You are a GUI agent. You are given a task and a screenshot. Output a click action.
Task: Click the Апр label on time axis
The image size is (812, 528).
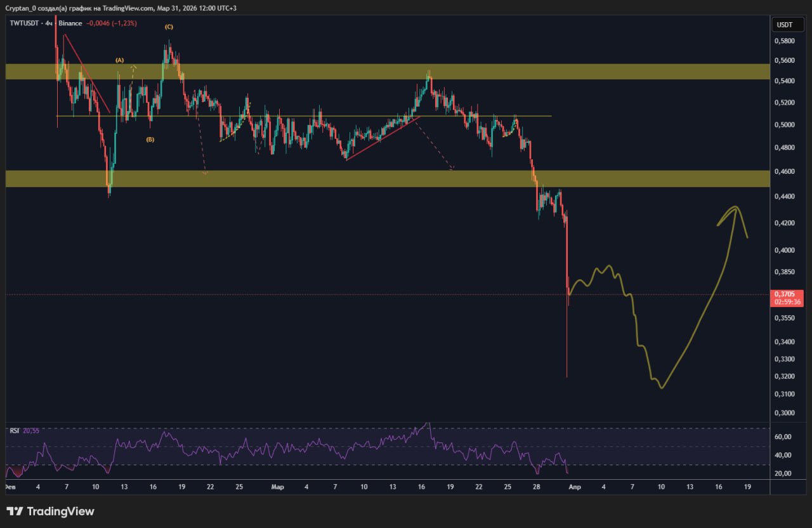[x=574, y=487]
